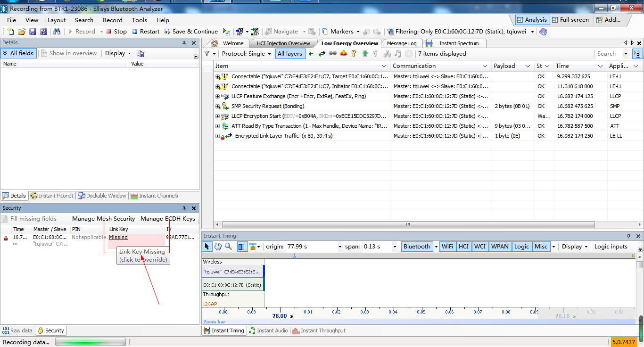Click the filter reset icon
This screenshot has width=644, height=347.
(255, 32)
